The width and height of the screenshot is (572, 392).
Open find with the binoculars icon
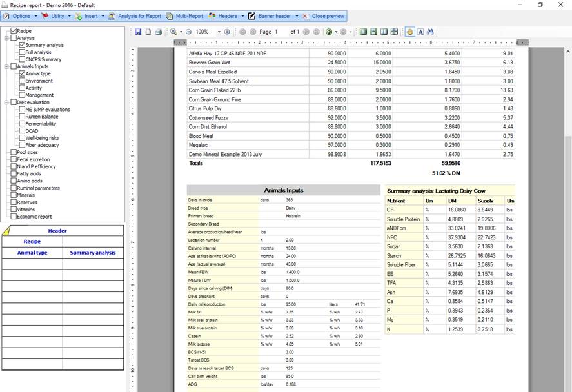[x=431, y=32]
